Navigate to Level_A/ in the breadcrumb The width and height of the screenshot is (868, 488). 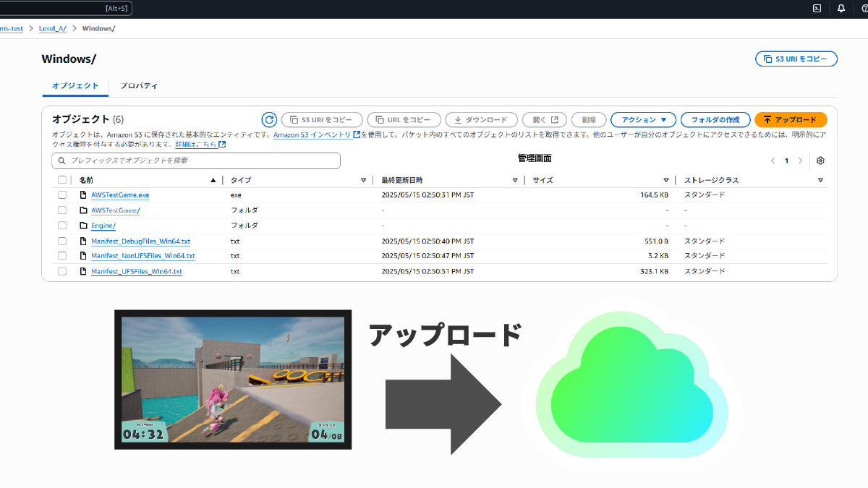point(53,28)
